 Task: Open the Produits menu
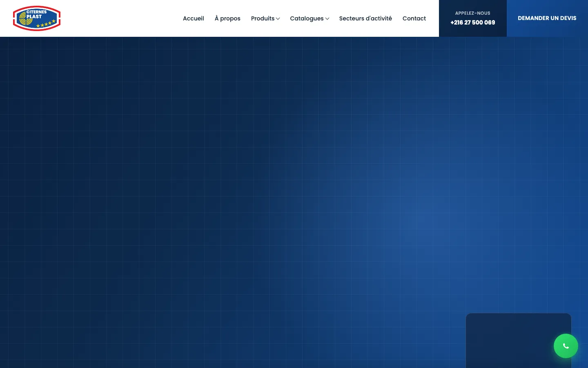(x=263, y=18)
